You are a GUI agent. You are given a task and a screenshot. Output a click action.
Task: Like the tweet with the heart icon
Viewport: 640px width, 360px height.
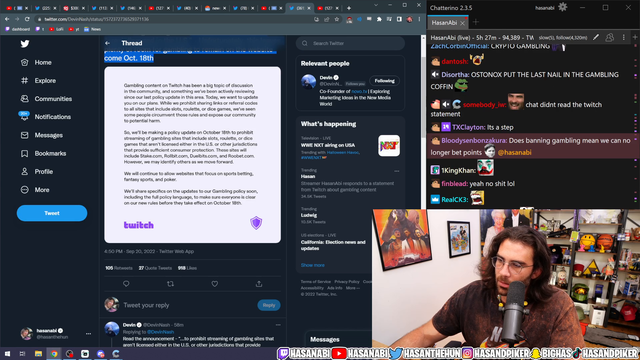click(x=215, y=284)
